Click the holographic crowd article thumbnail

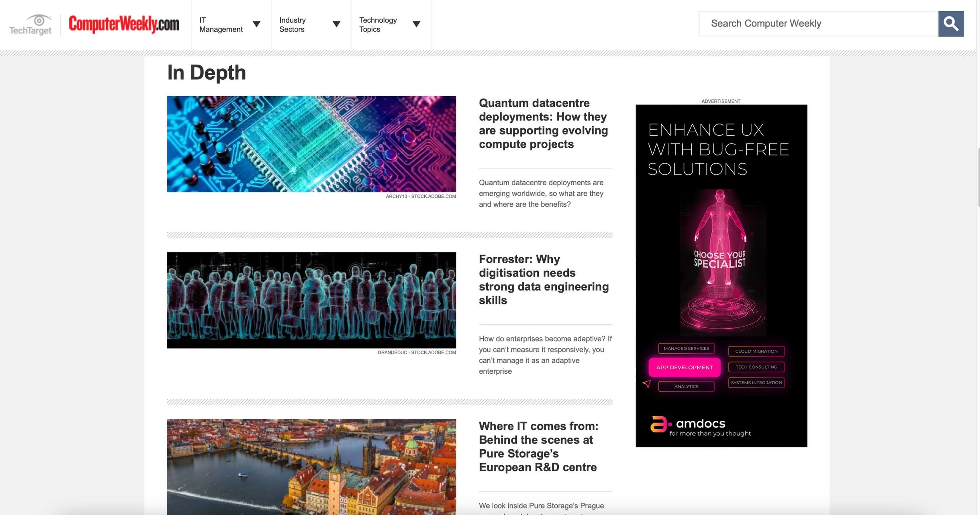312,300
